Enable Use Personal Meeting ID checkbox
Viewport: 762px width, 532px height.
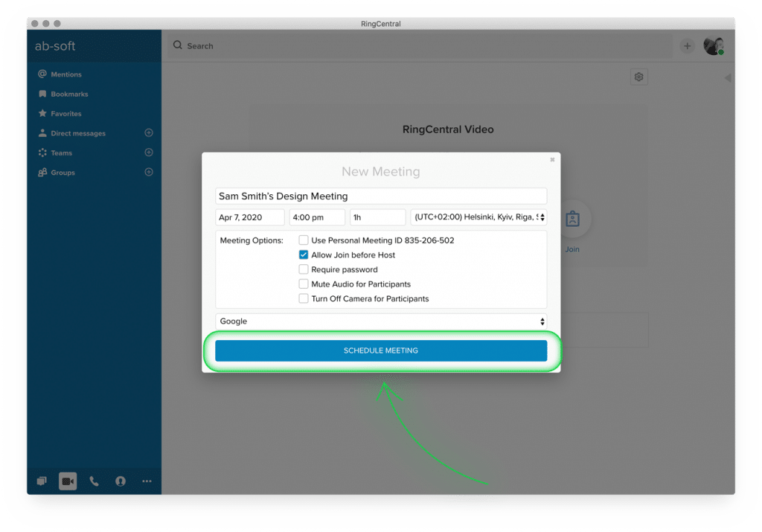coord(304,240)
